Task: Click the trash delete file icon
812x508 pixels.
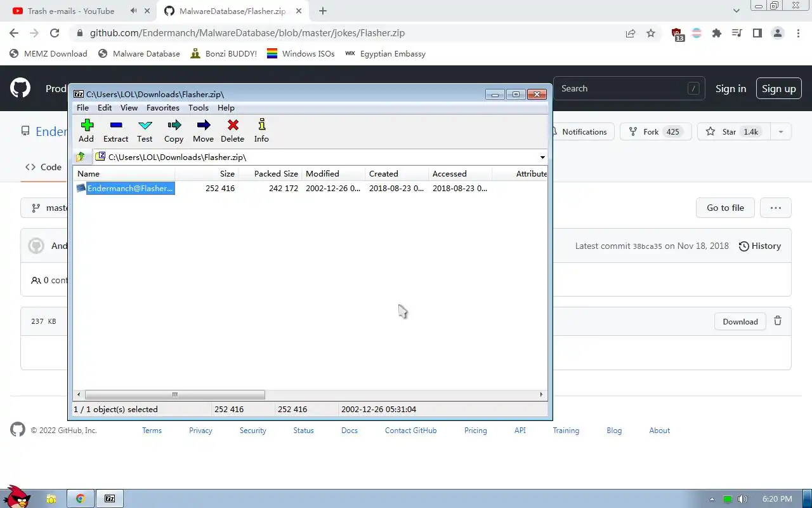Action: click(x=778, y=321)
